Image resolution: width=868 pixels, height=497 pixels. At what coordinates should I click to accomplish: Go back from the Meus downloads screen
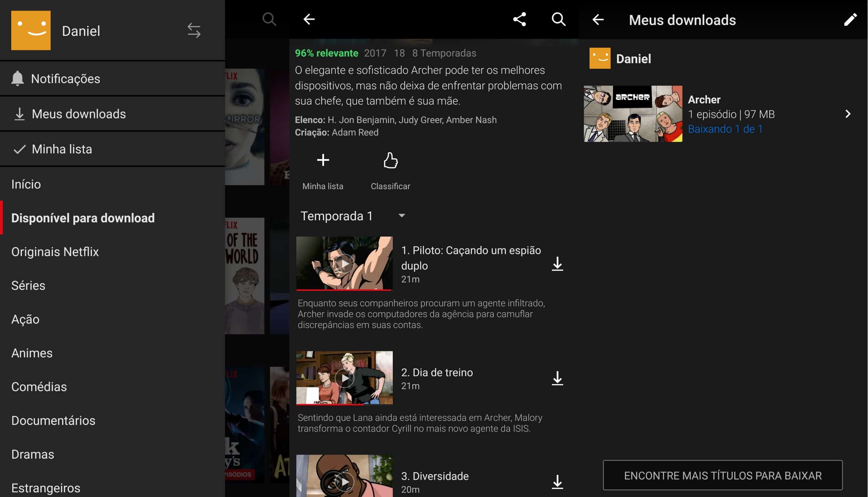598,20
